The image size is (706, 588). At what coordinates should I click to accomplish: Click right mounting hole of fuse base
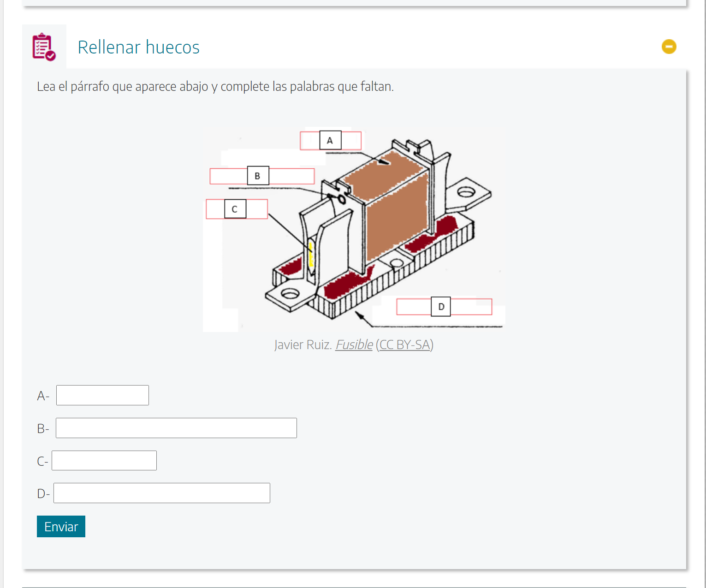pyautogui.click(x=466, y=191)
